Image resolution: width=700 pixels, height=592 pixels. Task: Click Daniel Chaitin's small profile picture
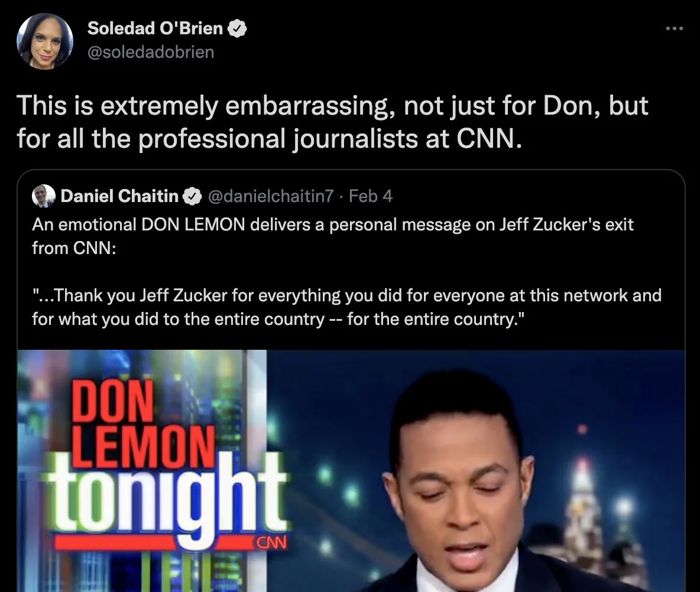tap(44, 196)
